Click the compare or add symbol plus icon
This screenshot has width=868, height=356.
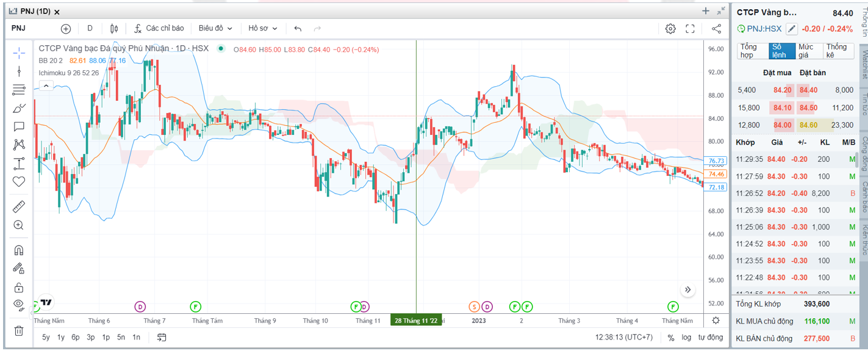coord(66,28)
